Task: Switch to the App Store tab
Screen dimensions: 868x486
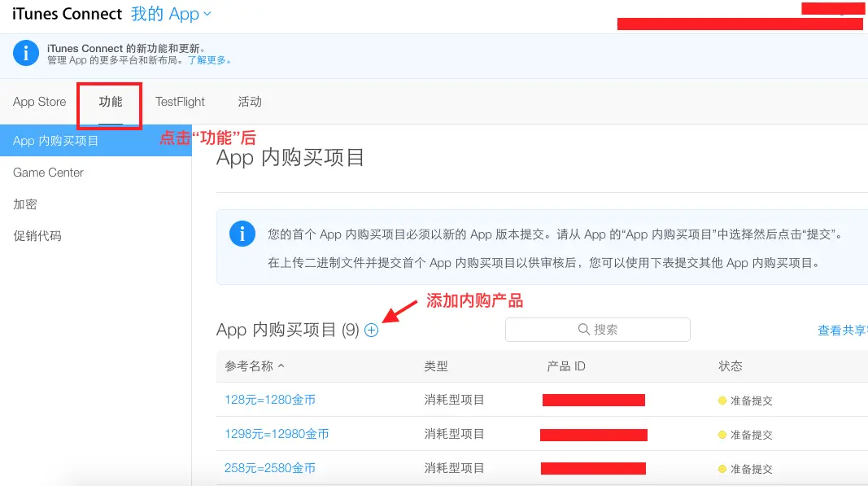Action: pyautogui.click(x=39, y=102)
